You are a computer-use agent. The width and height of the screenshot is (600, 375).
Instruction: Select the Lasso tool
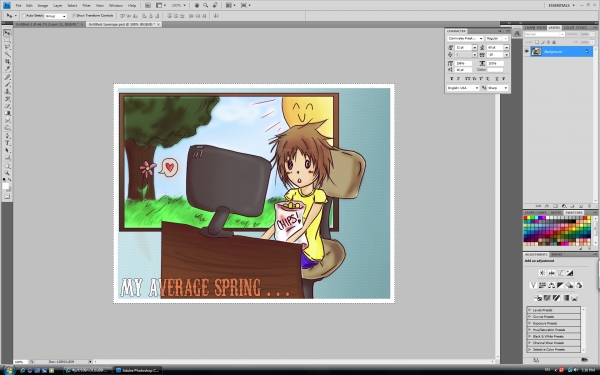(7, 47)
